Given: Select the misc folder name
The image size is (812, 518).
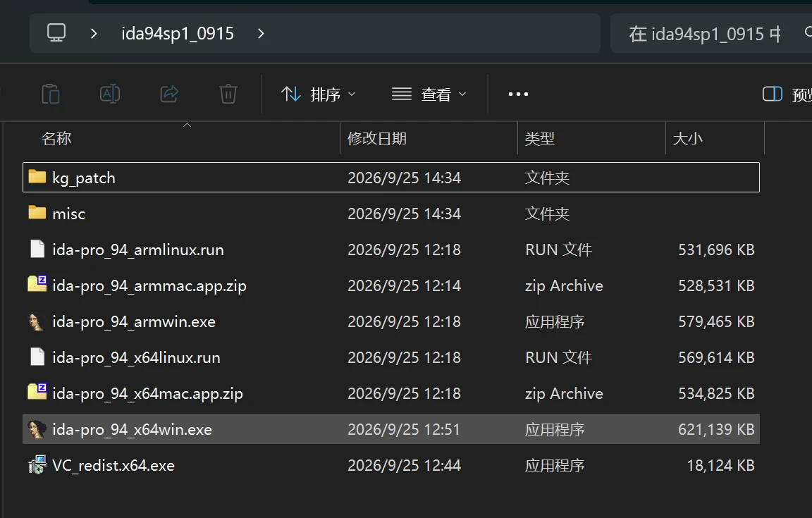Looking at the screenshot, I should (x=69, y=214).
